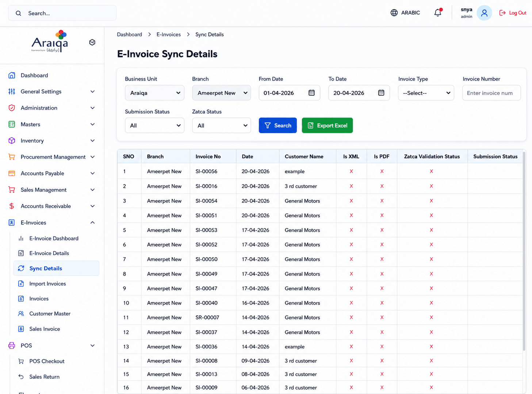The width and height of the screenshot is (532, 394).
Task: Click the Invoice Number input field
Action: pos(491,93)
